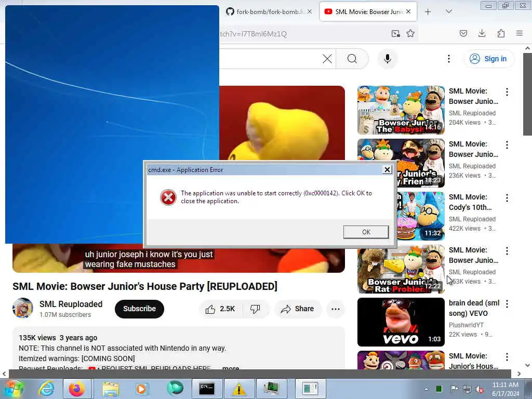The width and height of the screenshot is (532, 399).
Task: Open the Firefox downloads panel
Action: [x=482, y=33]
